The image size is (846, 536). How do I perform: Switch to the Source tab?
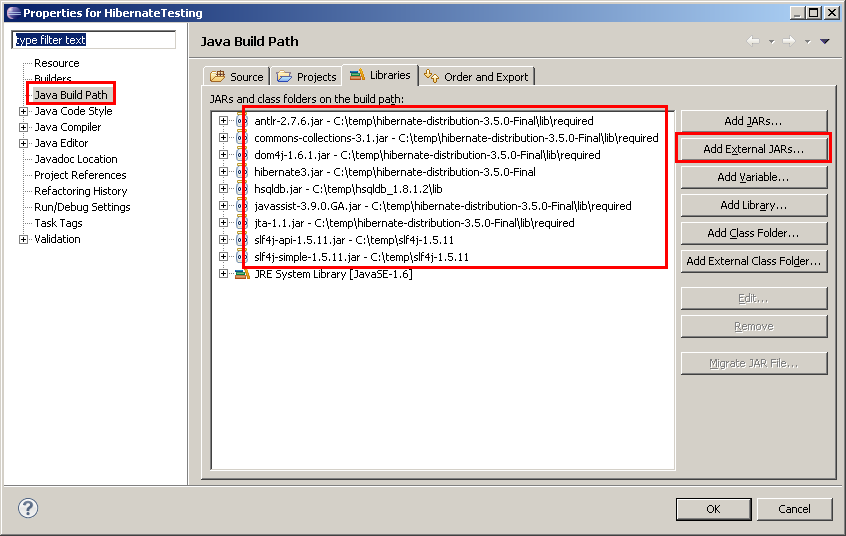[236, 77]
